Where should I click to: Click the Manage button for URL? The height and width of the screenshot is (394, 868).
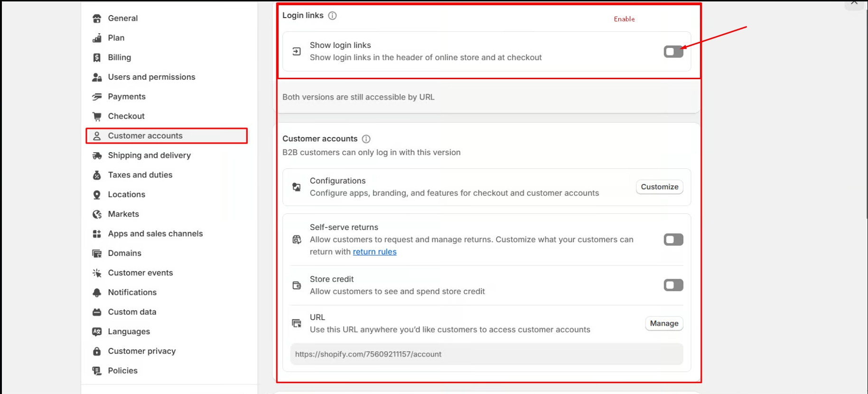click(x=664, y=323)
